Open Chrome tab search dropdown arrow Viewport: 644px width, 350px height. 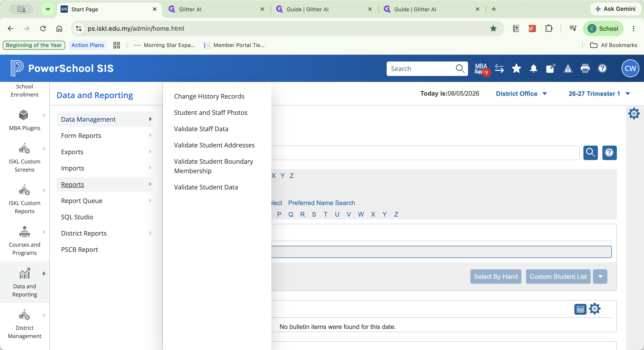(x=48, y=9)
